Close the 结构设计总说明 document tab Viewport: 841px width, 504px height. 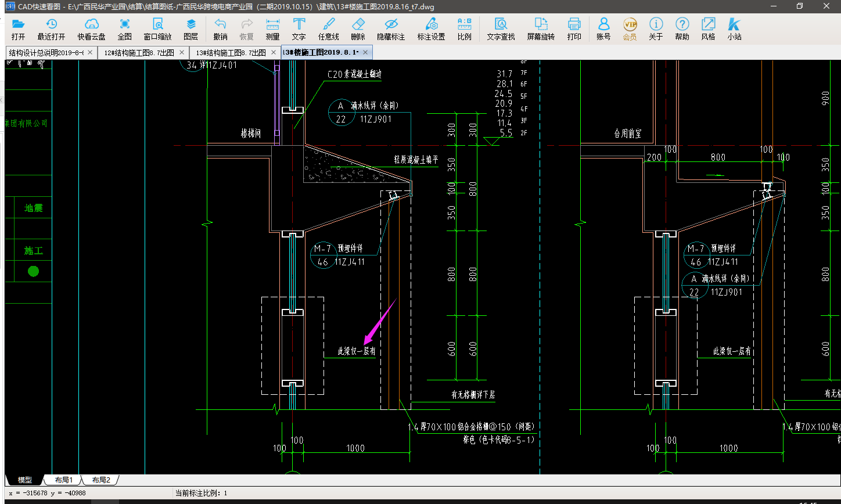coord(89,53)
